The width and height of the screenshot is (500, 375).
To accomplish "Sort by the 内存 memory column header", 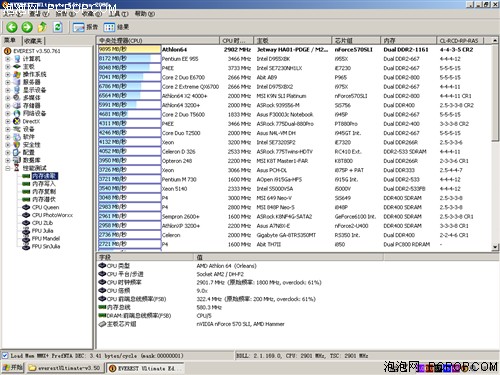I will coord(409,41).
